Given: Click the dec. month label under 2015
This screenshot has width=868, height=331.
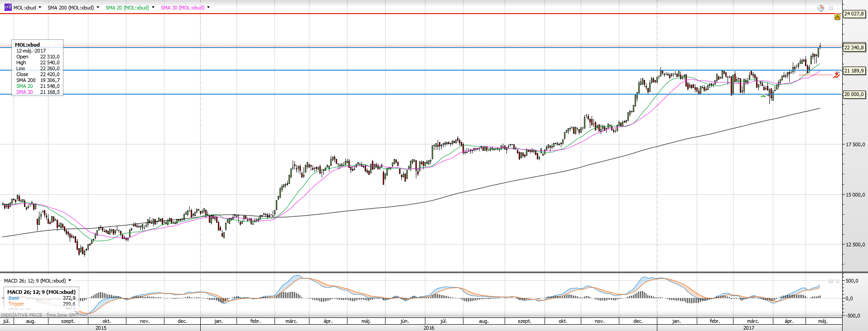Looking at the screenshot, I should (182, 321).
